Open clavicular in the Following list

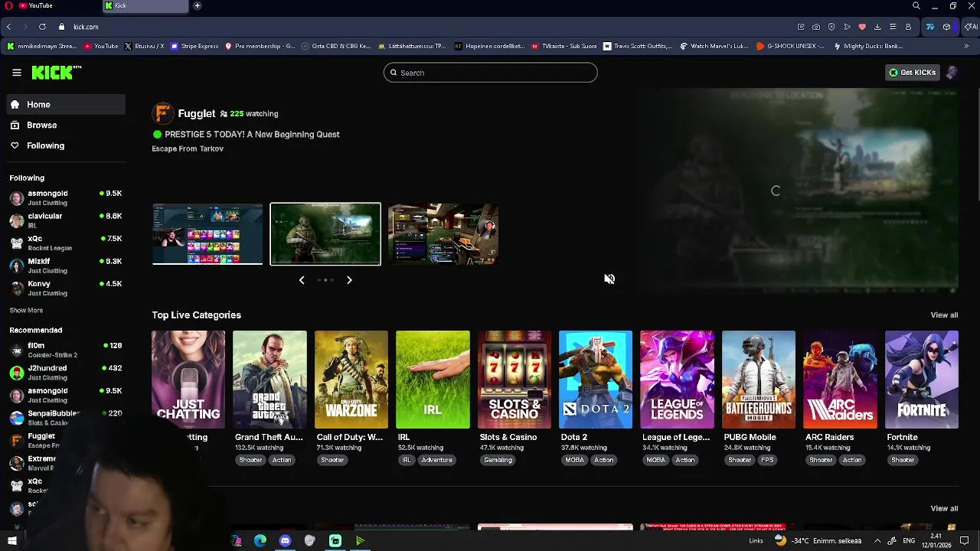coord(66,220)
